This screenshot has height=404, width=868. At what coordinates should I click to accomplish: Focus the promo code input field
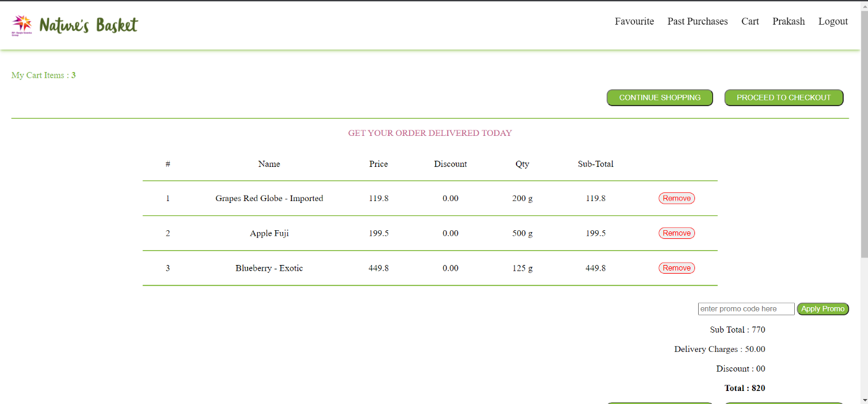(x=746, y=309)
